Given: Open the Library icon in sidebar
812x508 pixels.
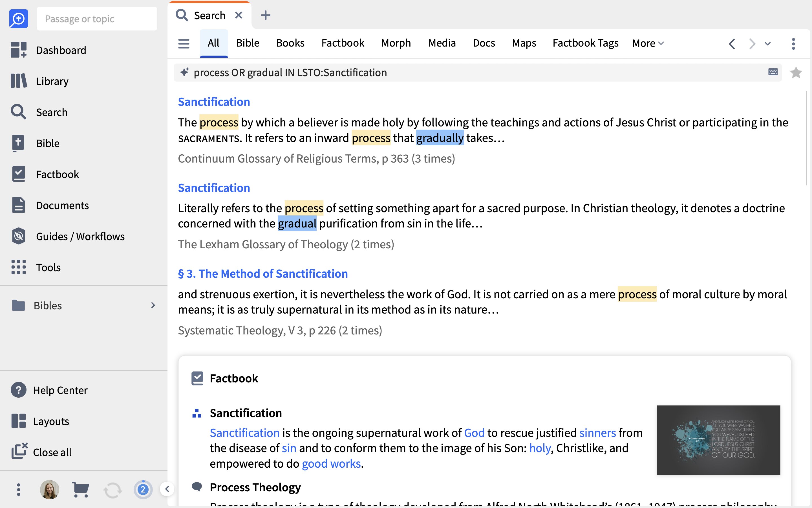Looking at the screenshot, I should [18, 81].
